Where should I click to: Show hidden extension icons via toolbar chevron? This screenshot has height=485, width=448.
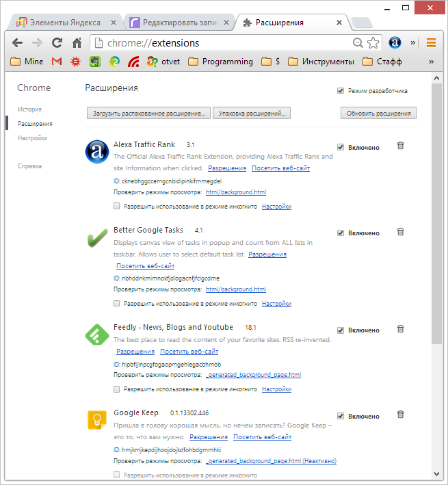tap(412, 42)
